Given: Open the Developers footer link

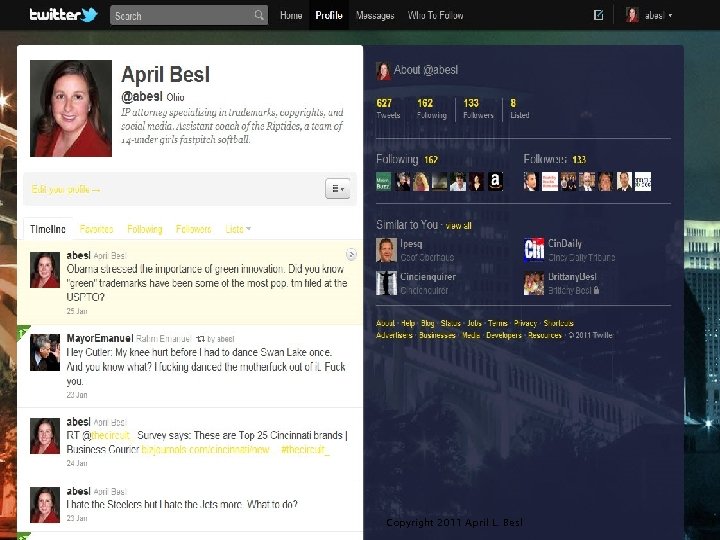Looking at the screenshot, I should 504,335.
